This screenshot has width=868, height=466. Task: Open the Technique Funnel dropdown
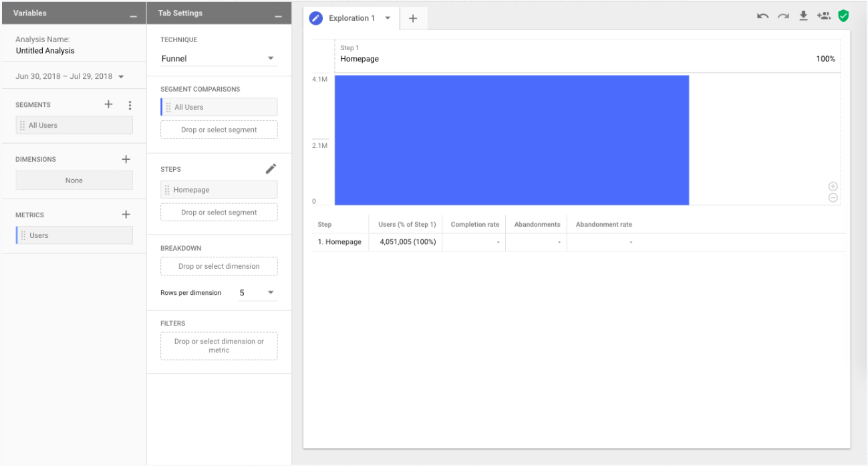pyautogui.click(x=219, y=59)
